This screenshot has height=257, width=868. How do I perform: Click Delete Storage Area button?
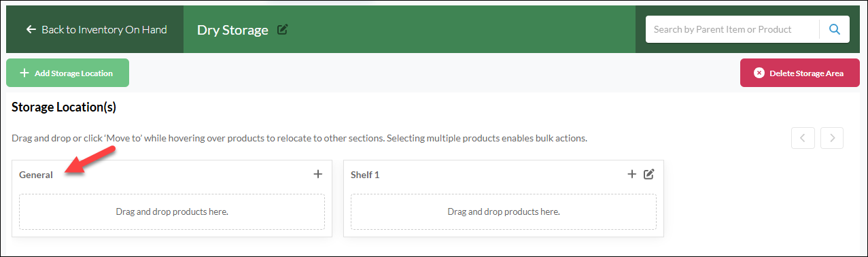799,73
